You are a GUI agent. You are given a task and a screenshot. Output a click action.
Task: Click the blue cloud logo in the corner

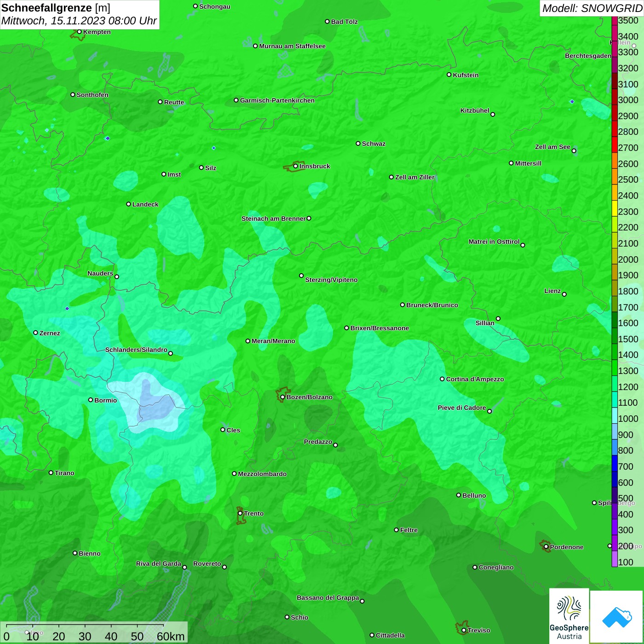(617, 617)
